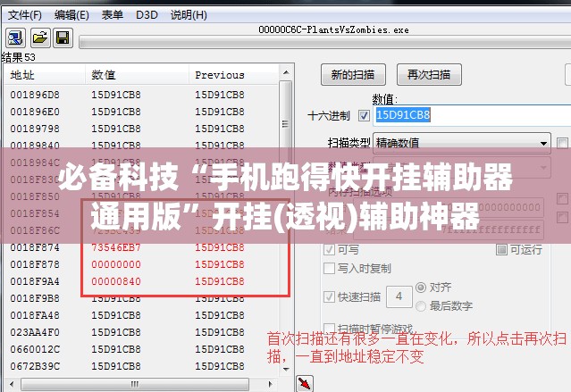Select address row 0018FA48
This screenshot has height=392, width=571.
pyautogui.click(x=141, y=315)
